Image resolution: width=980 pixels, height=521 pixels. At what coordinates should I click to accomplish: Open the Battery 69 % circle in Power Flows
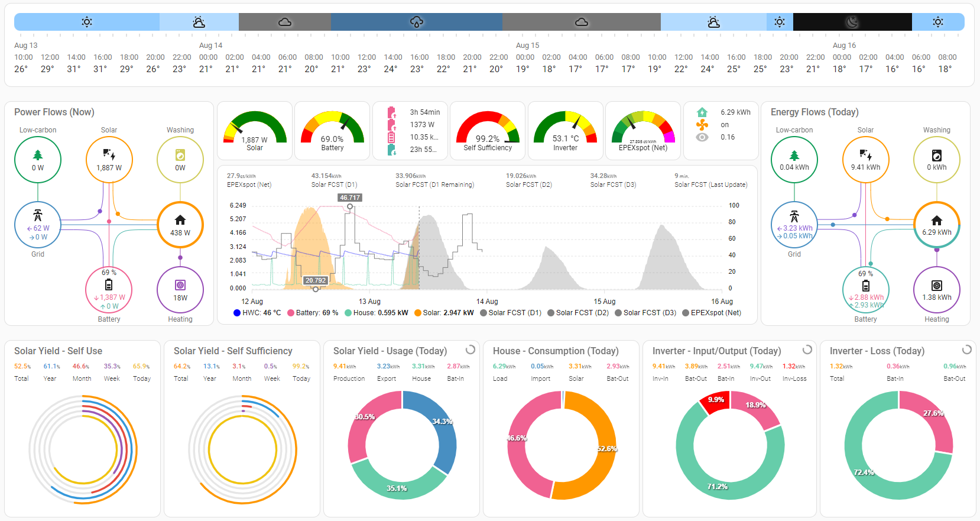109,290
